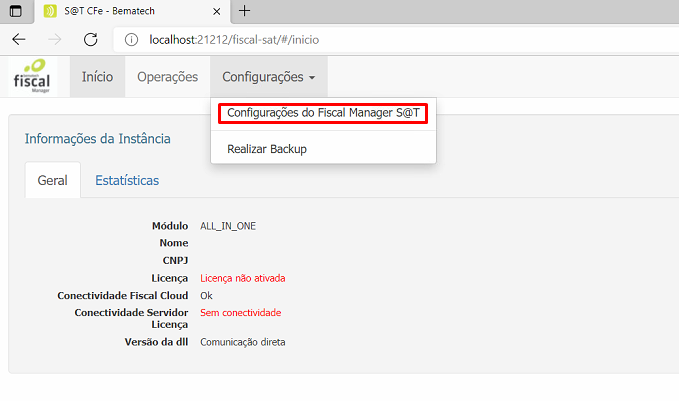Click the S@T CFe tab favicon

point(50,11)
